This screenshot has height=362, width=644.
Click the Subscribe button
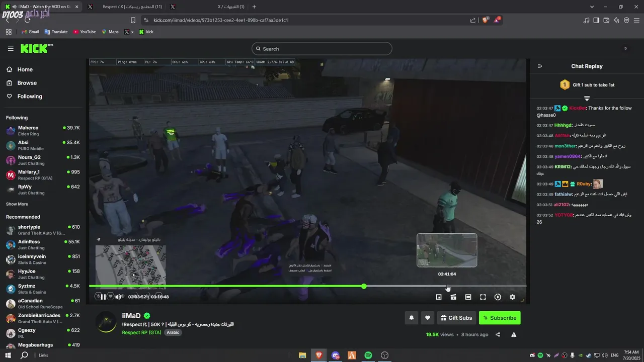[500, 318]
